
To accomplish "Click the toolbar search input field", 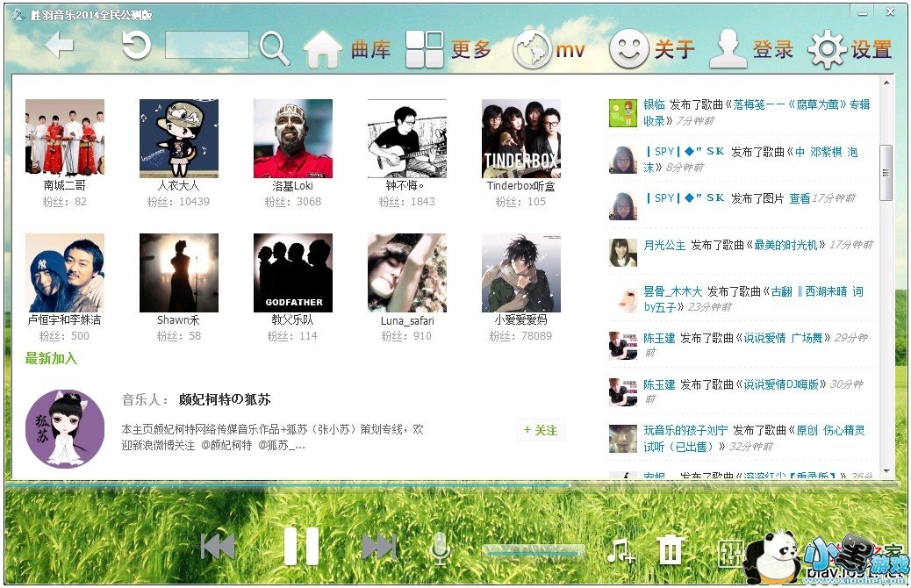I will point(207,45).
